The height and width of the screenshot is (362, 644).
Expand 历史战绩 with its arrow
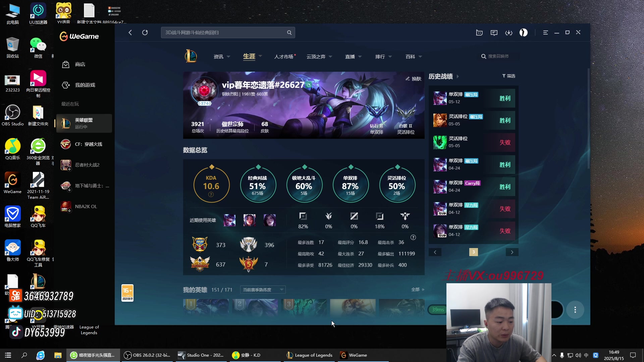point(458,76)
